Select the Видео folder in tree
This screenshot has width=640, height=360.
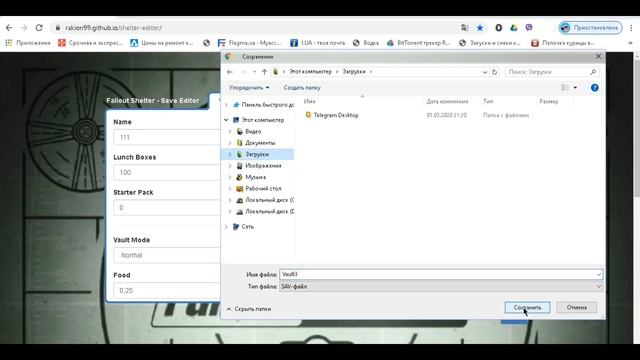click(249, 131)
